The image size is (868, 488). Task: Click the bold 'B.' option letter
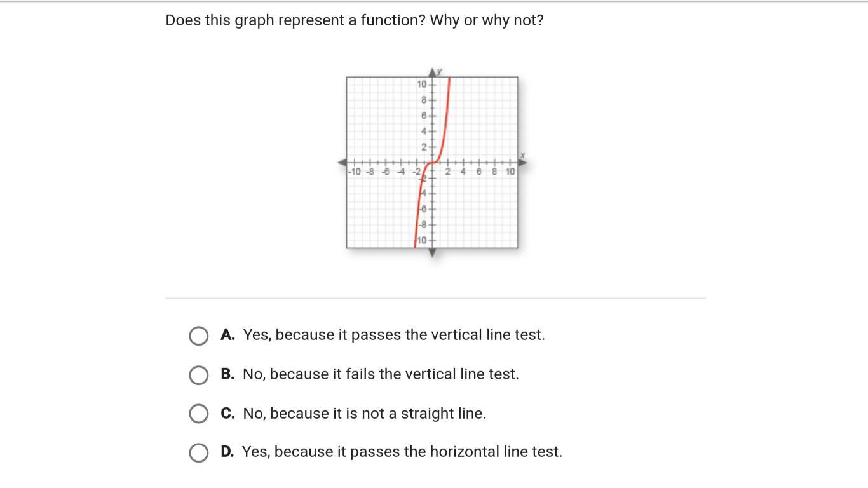point(227,374)
